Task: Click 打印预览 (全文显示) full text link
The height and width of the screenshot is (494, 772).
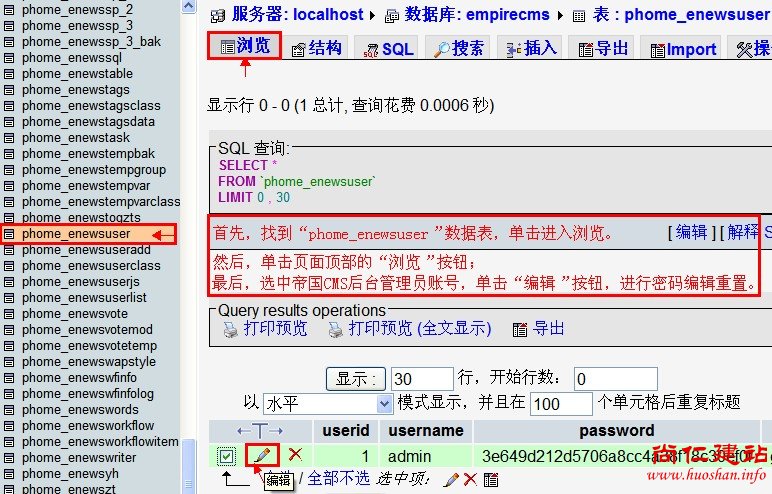Action: click(x=420, y=328)
